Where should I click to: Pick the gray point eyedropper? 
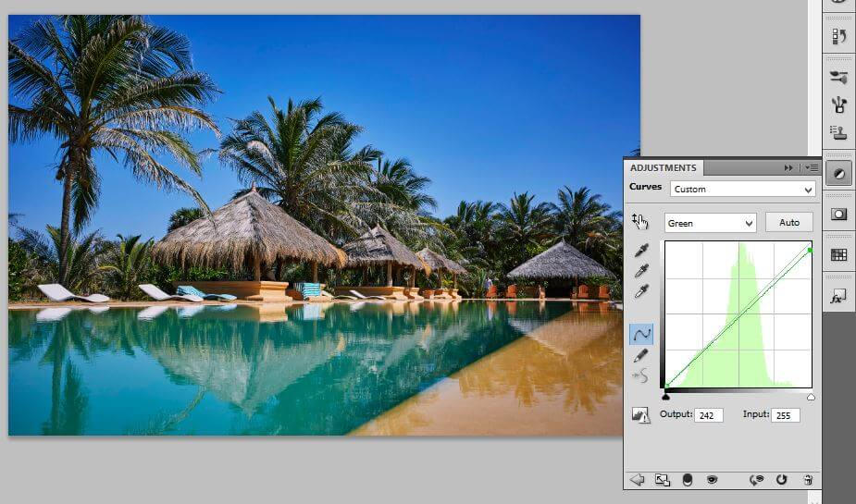tap(641, 271)
